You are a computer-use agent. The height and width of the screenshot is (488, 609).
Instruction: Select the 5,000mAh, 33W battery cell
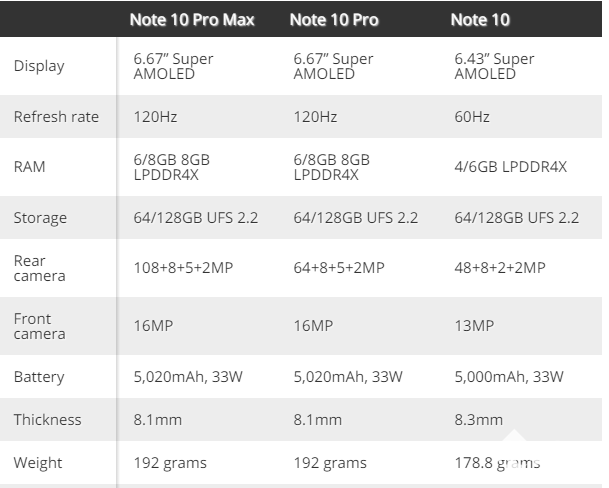(x=509, y=377)
